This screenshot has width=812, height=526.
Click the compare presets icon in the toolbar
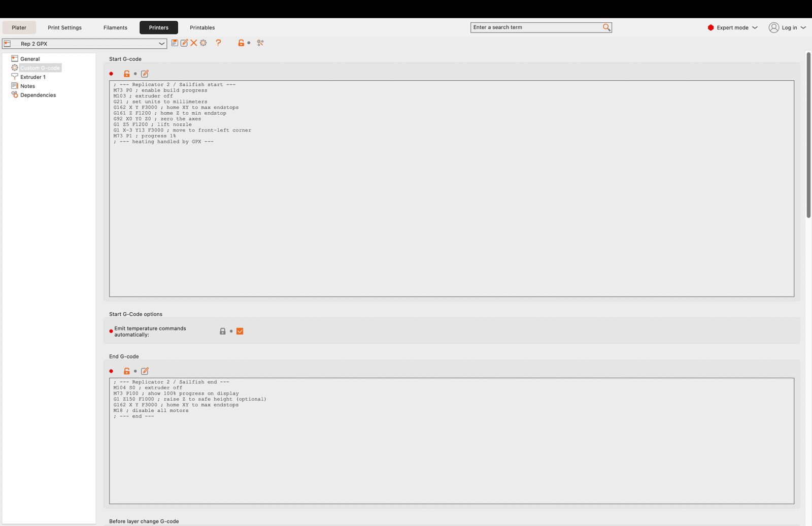(x=260, y=43)
